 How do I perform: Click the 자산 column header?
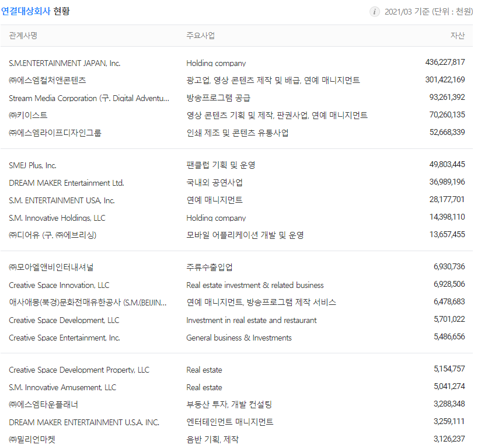pos(458,36)
